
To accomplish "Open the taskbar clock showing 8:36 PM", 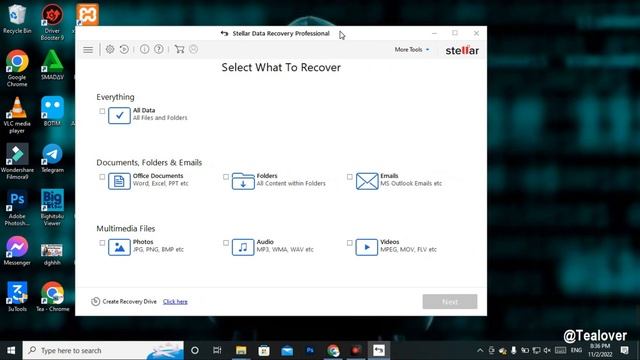I will pyautogui.click(x=600, y=350).
